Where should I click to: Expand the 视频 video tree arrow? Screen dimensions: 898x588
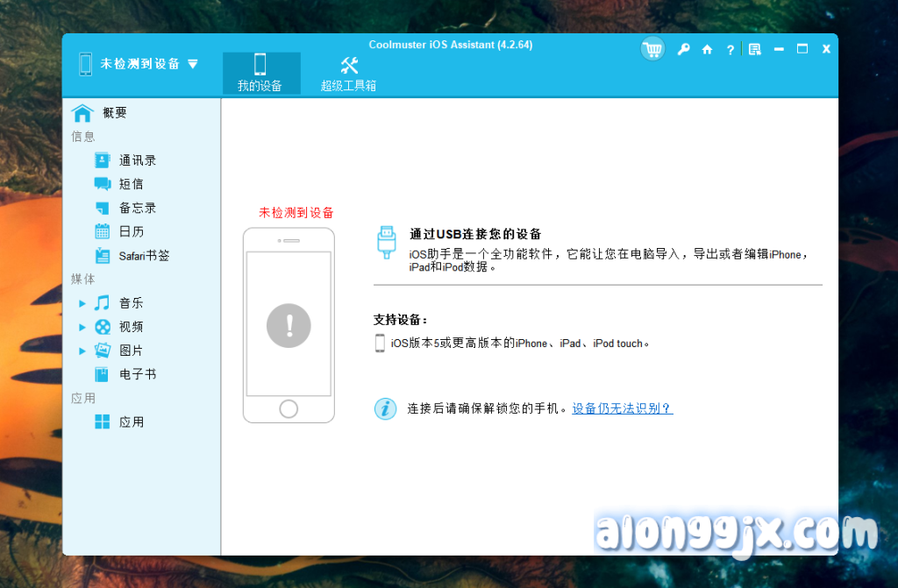pos(82,327)
